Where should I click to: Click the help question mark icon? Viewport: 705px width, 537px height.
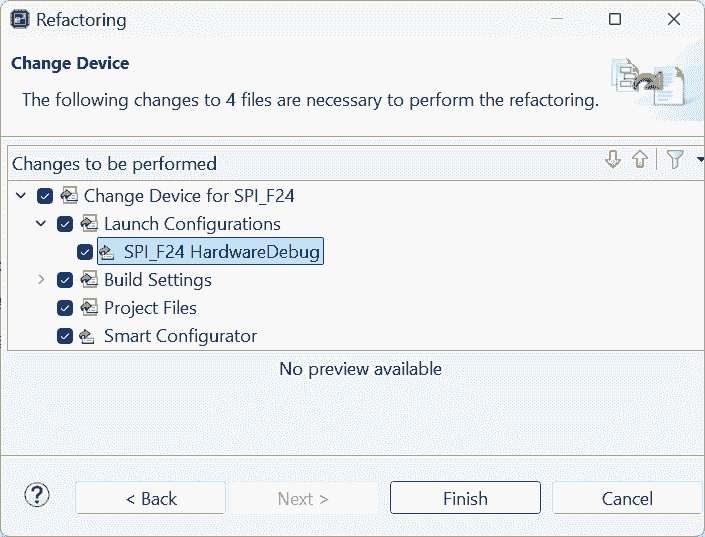click(x=37, y=495)
